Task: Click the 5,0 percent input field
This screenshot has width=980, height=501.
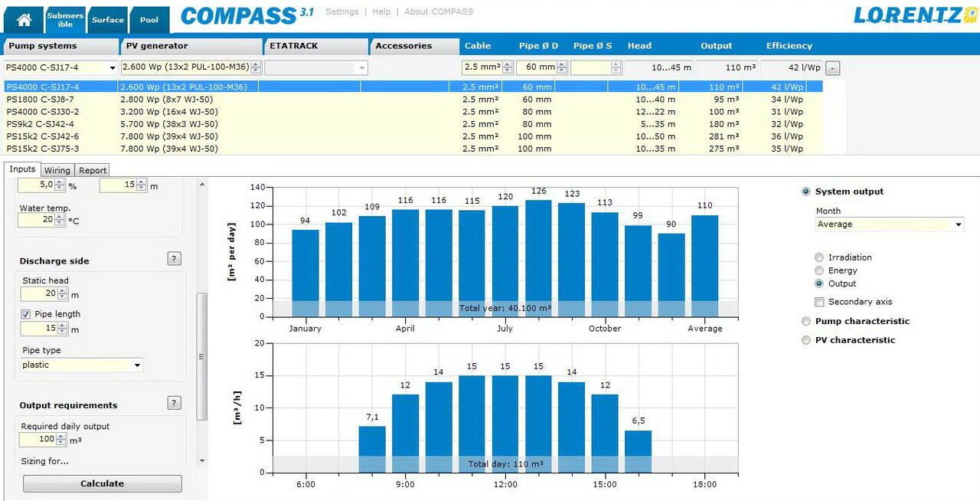Action: pos(41,185)
